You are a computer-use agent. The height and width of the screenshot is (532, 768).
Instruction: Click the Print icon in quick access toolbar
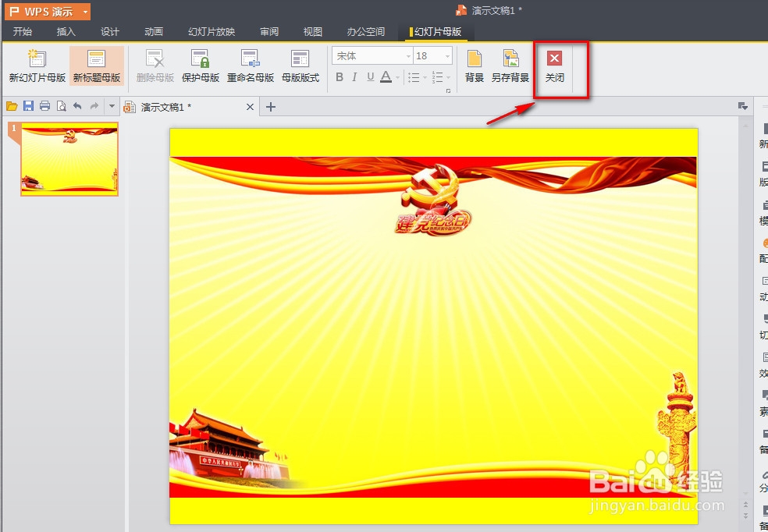(x=45, y=105)
